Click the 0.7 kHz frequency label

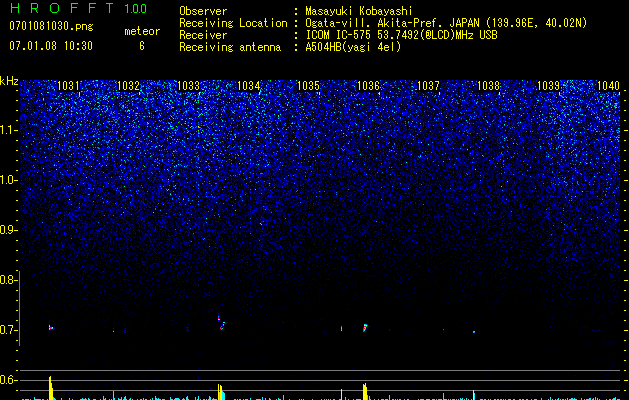click(x=7, y=330)
